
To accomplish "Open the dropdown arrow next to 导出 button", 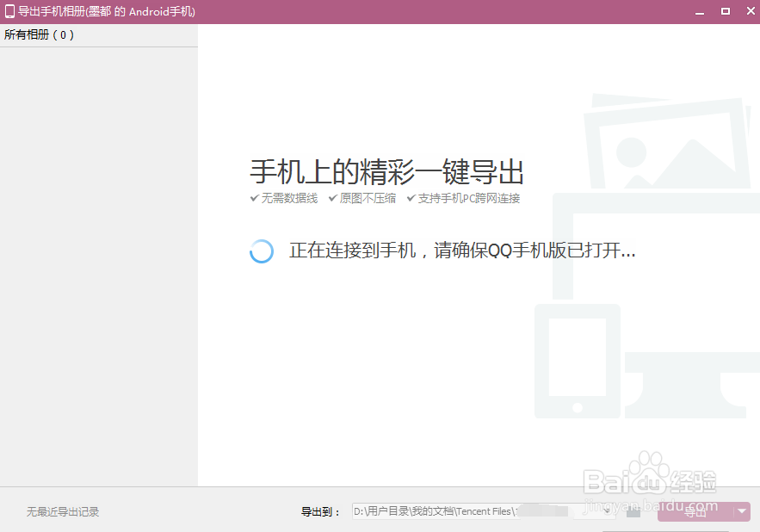I will point(742,511).
